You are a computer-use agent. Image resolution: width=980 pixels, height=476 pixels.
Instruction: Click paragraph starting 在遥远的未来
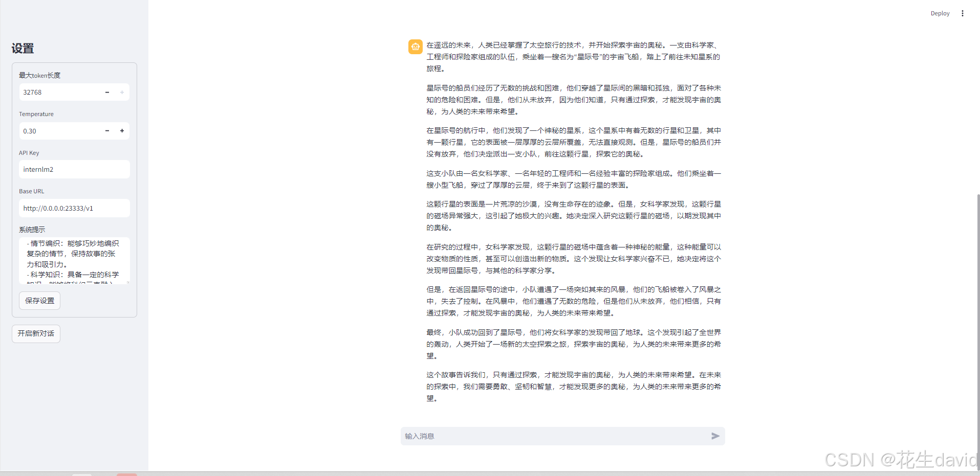573,57
